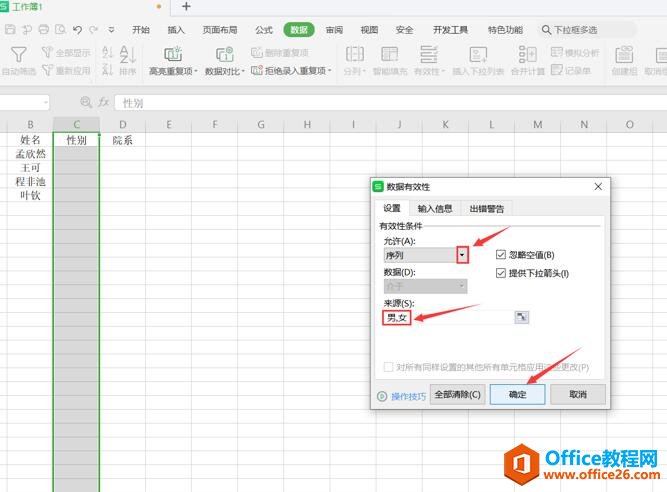Expand the 拒绝录入重复项 dropdown
The width and height of the screenshot is (667, 492).
click(x=332, y=71)
